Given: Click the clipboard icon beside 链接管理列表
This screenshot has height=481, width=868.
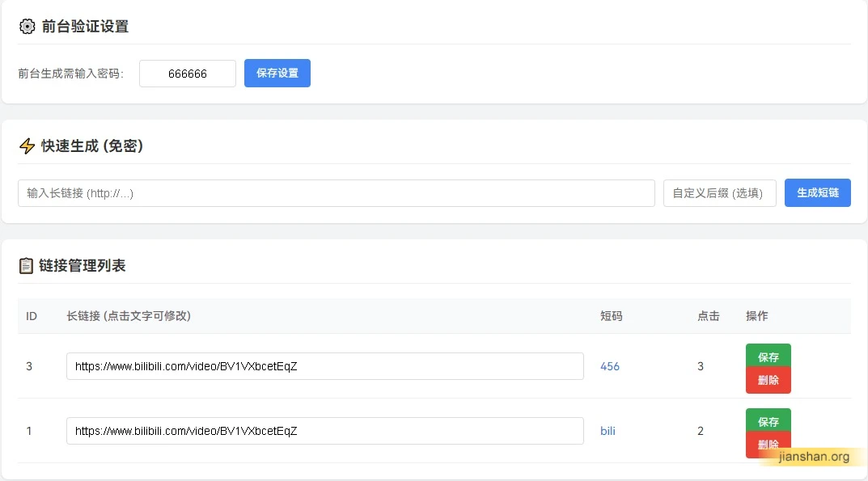Looking at the screenshot, I should click(x=26, y=266).
